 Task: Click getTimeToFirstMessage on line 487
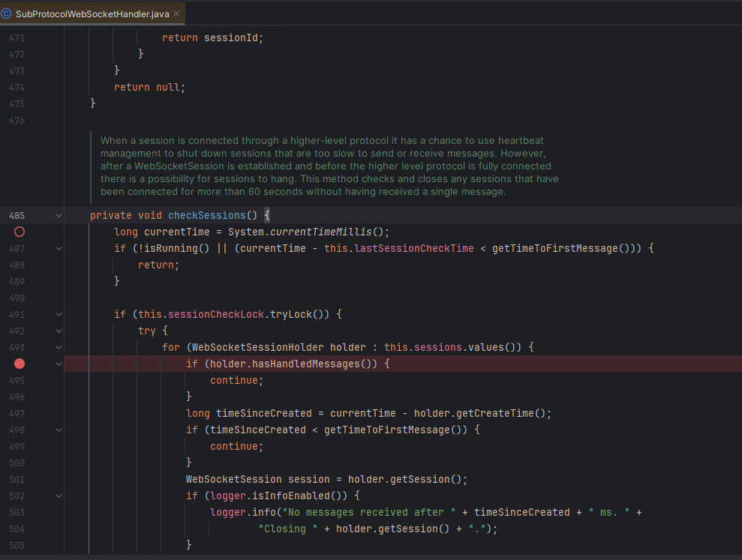[x=555, y=248]
